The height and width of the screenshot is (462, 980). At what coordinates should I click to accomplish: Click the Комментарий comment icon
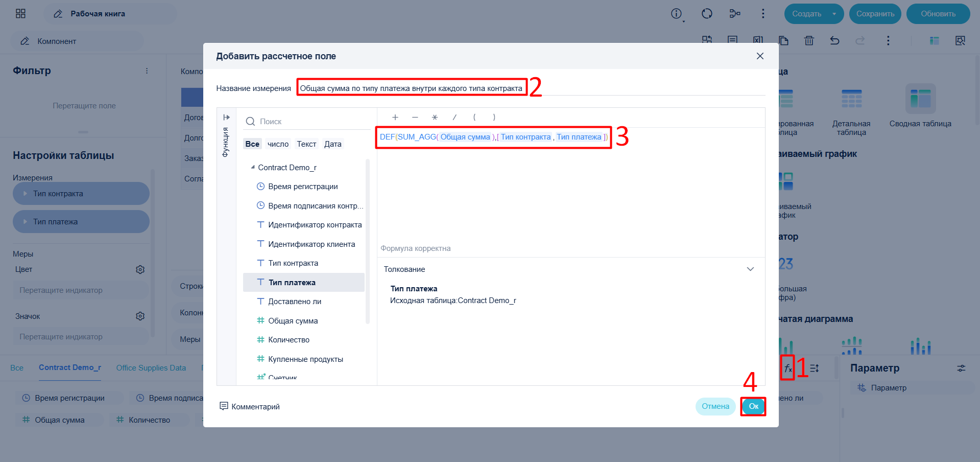tap(224, 406)
